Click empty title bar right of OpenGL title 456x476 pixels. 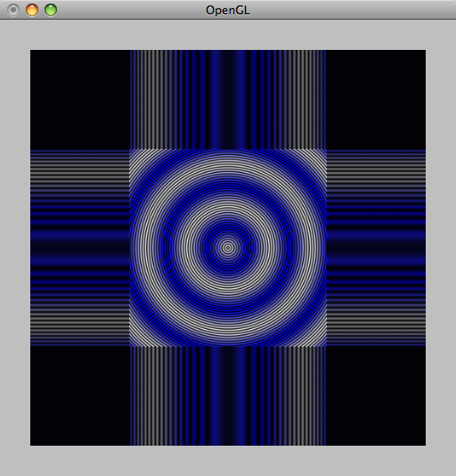352,10
